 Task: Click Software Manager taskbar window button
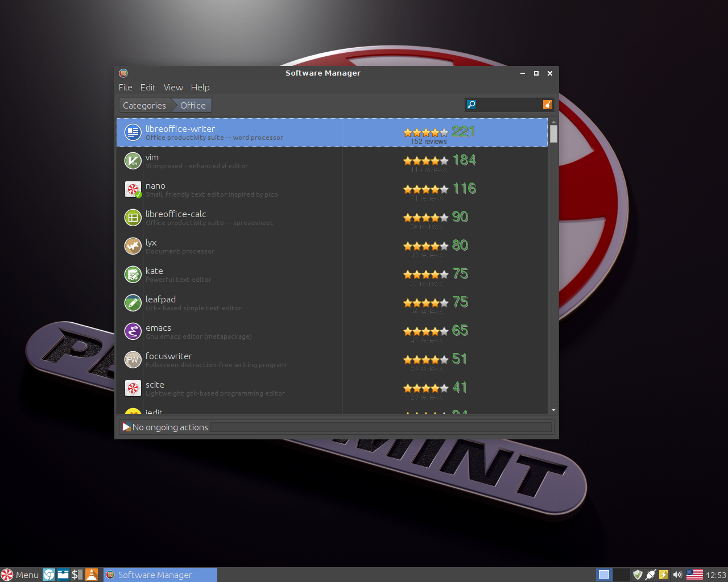point(160,575)
